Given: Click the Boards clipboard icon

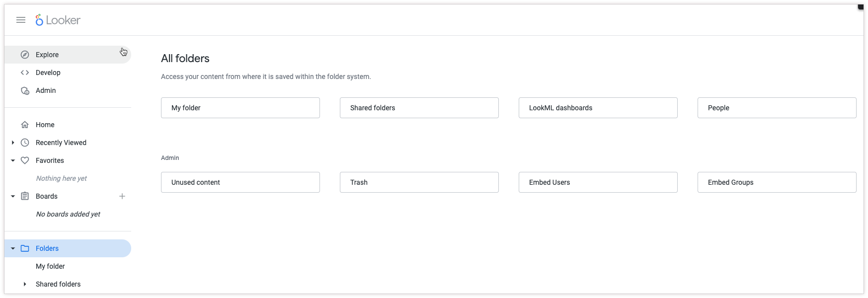Looking at the screenshot, I should click(25, 196).
